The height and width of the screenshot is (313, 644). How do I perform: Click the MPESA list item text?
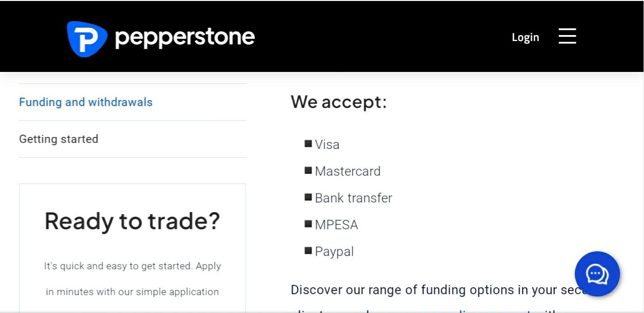point(337,225)
